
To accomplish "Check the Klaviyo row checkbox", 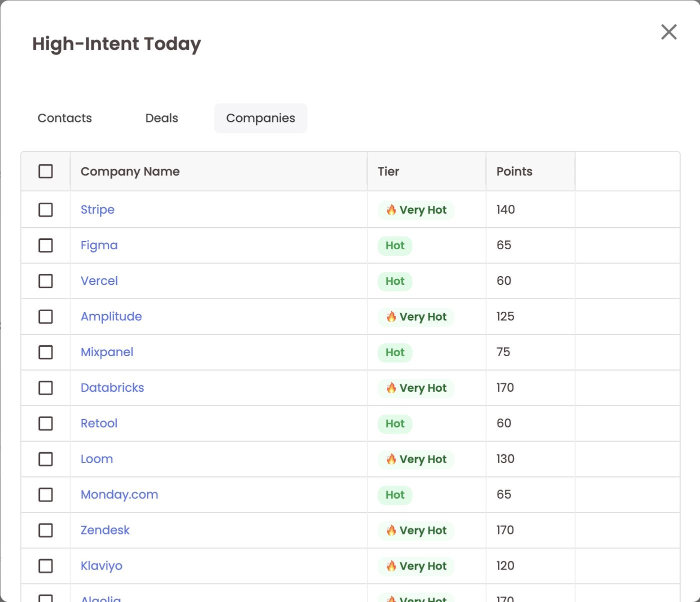I will coord(45,566).
